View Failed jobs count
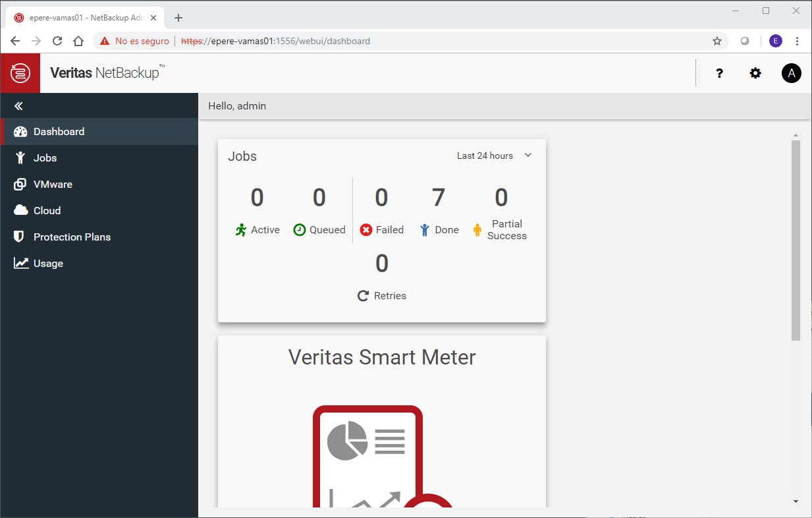The width and height of the screenshot is (812, 518). coord(381,198)
